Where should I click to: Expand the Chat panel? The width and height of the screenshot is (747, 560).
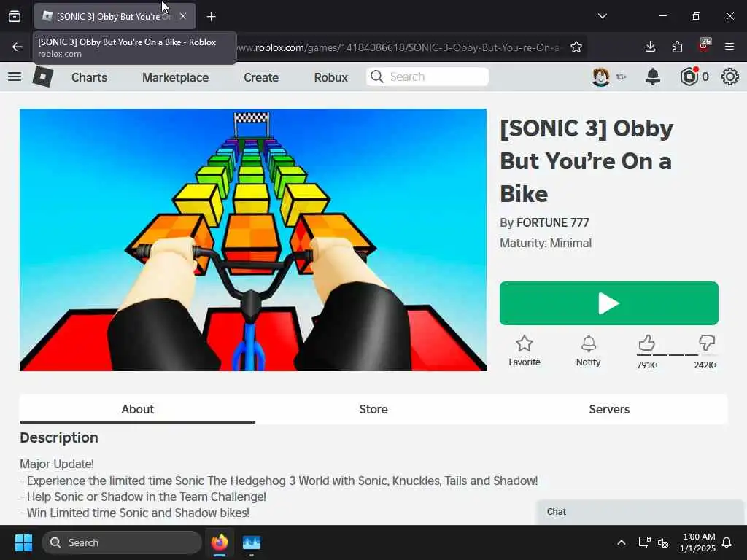pyautogui.click(x=639, y=512)
